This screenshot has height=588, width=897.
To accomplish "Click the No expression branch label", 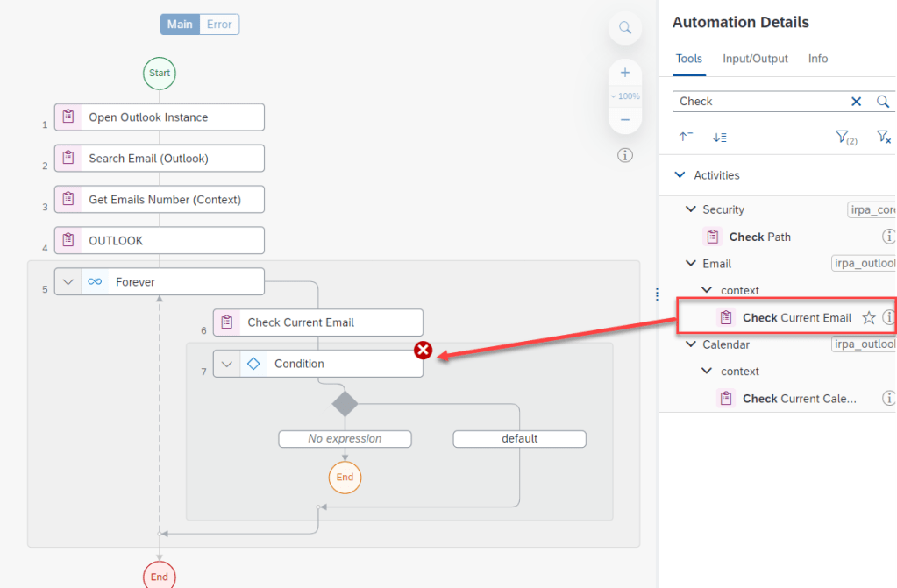I will click(345, 438).
